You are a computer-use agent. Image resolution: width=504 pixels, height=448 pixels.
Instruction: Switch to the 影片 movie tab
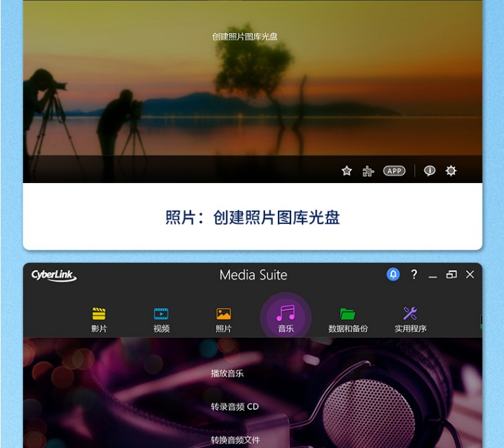tap(99, 320)
